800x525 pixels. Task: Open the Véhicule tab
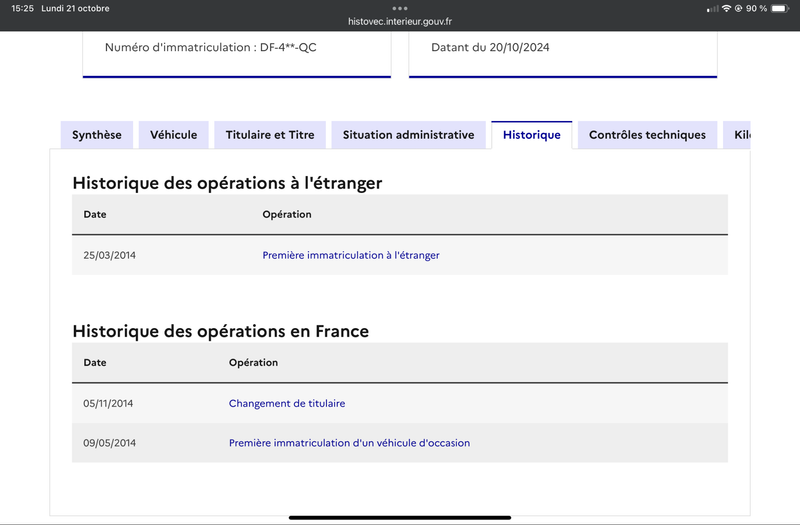(x=173, y=135)
